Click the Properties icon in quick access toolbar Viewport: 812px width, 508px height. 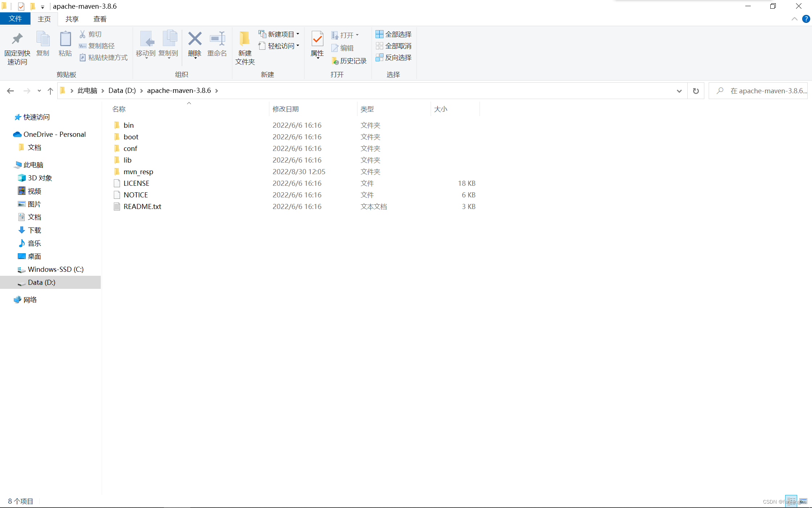(21, 6)
